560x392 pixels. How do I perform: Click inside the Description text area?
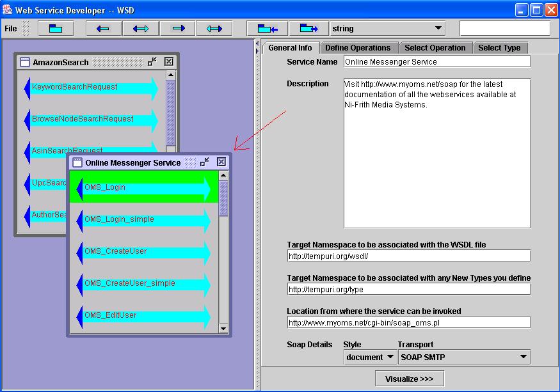[x=437, y=153]
